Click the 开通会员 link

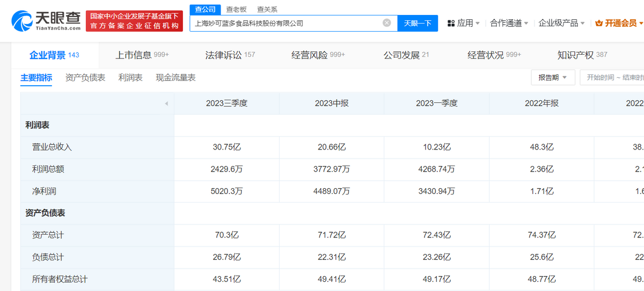tap(620, 23)
